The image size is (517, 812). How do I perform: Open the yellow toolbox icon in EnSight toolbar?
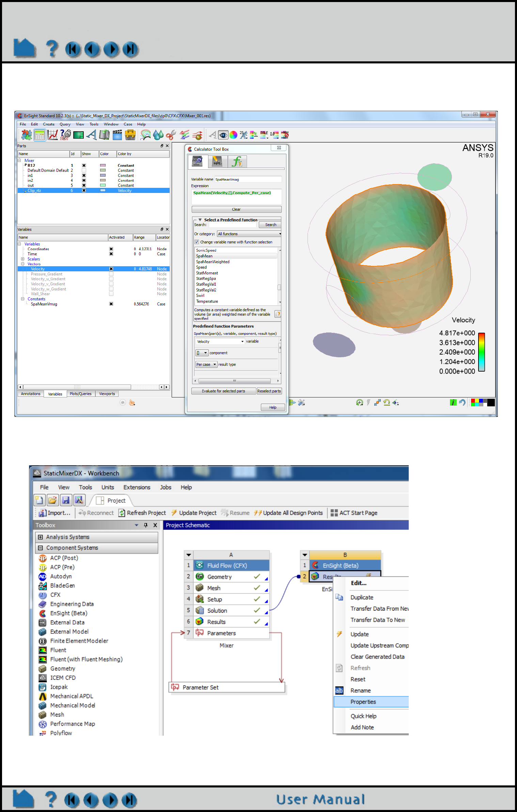130,135
